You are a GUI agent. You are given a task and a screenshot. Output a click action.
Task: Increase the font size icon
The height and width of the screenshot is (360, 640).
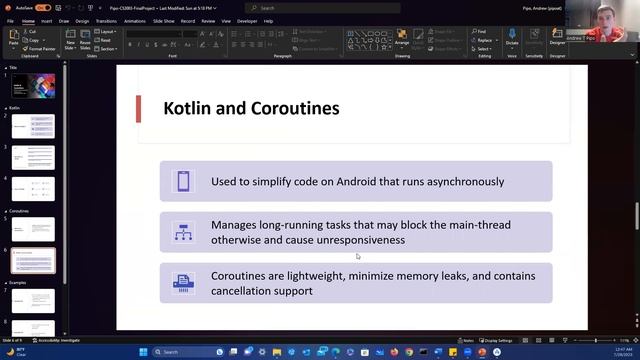[x=202, y=34]
